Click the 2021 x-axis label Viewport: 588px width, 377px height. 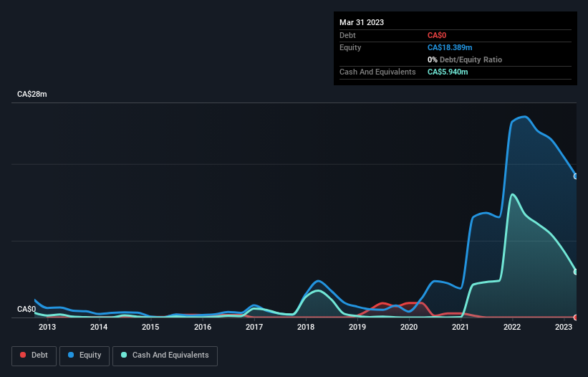point(461,327)
